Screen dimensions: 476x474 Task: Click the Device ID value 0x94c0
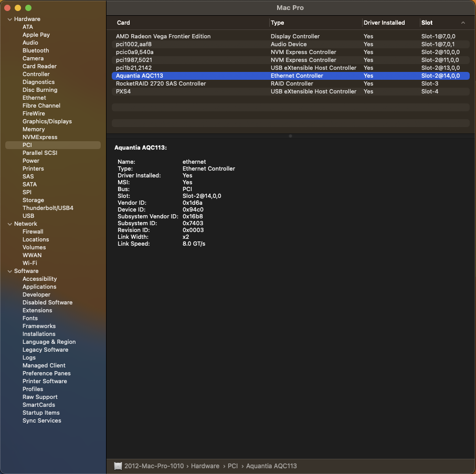(193, 210)
